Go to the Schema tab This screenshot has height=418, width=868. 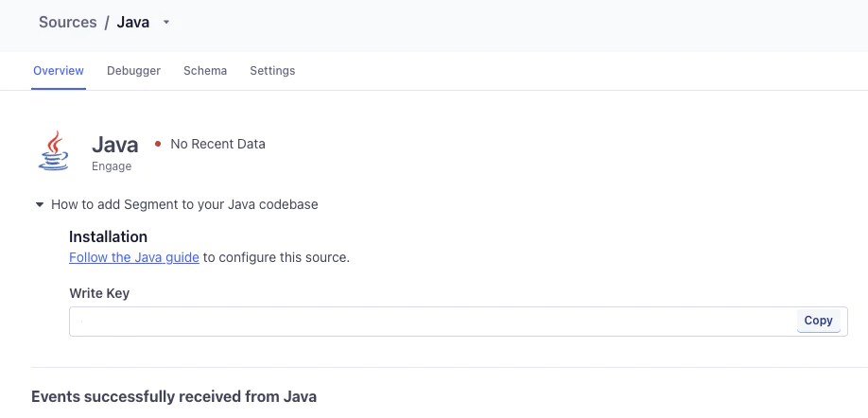pyautogui.click(x=205, y=71)
